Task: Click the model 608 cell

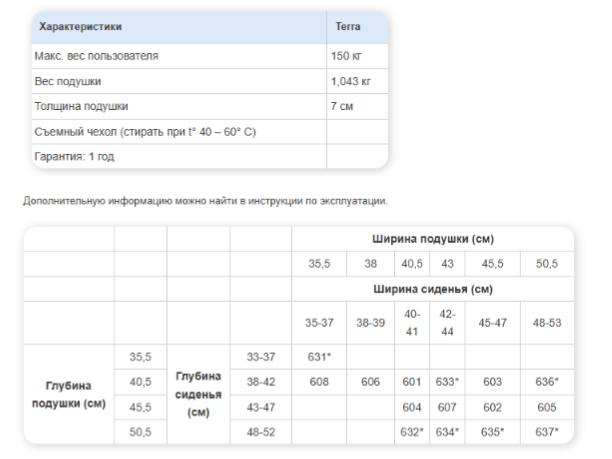Action: (319, 381)
